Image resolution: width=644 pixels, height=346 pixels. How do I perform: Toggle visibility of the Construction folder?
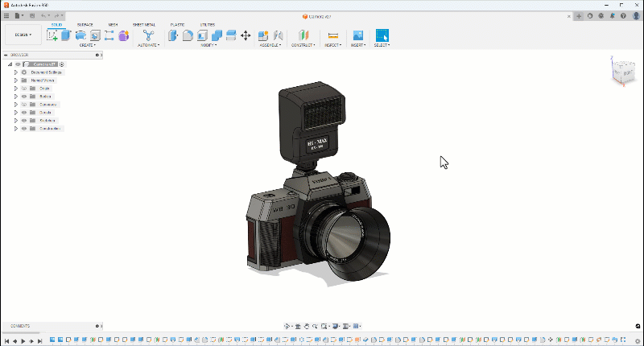point(24,129)
